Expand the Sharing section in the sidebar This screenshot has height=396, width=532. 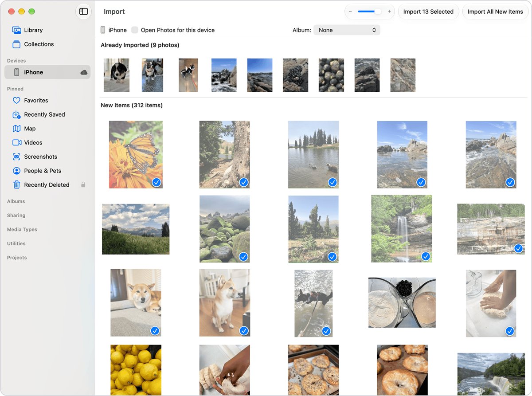click(16, 216)
